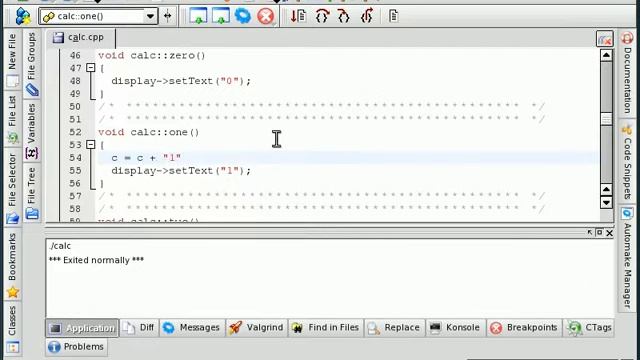Viewport: 640px width, 360px height.
Task: Click the step over debug icon
Action: pos(322,16)
